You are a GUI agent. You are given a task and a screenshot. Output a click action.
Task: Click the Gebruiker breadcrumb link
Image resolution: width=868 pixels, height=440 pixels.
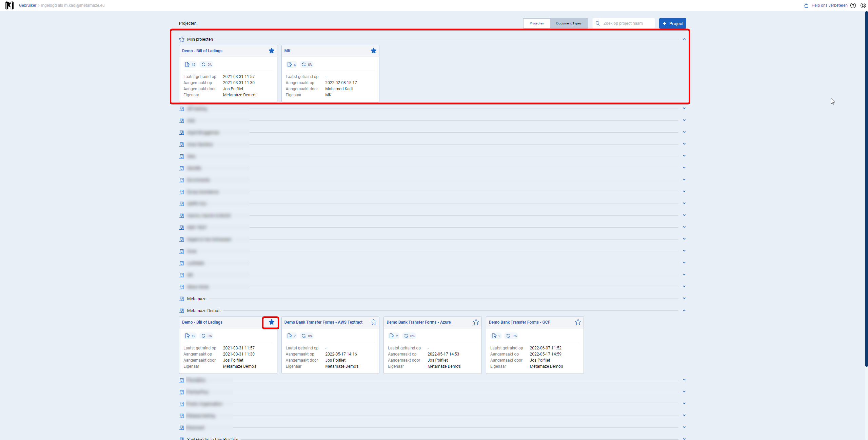[27, 5]
